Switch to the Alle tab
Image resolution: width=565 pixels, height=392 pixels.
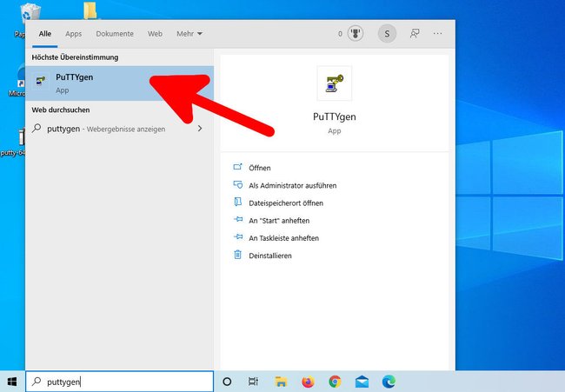tap(45, 34)
